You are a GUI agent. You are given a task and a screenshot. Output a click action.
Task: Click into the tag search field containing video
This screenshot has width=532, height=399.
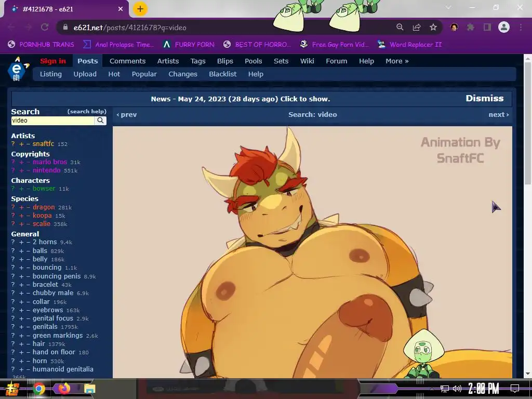pos(52,121)
